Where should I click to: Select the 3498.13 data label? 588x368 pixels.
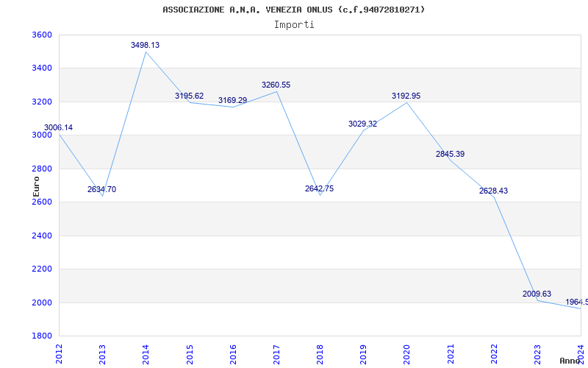point(145,45)
